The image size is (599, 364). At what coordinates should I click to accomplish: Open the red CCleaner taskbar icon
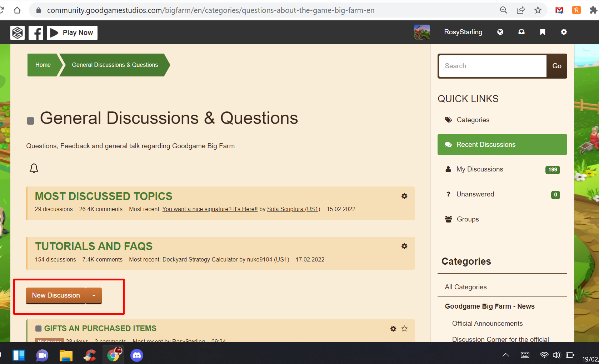pos(90,355)
